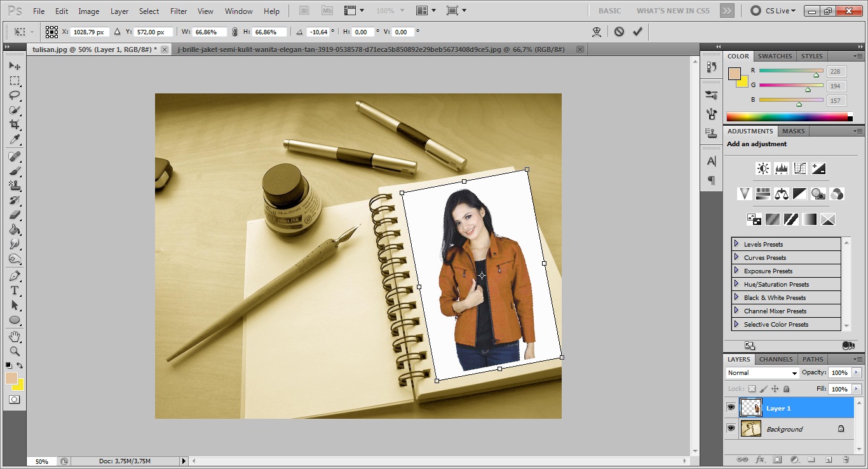Cancel transform using the circle-slash icon

point(619,31)
